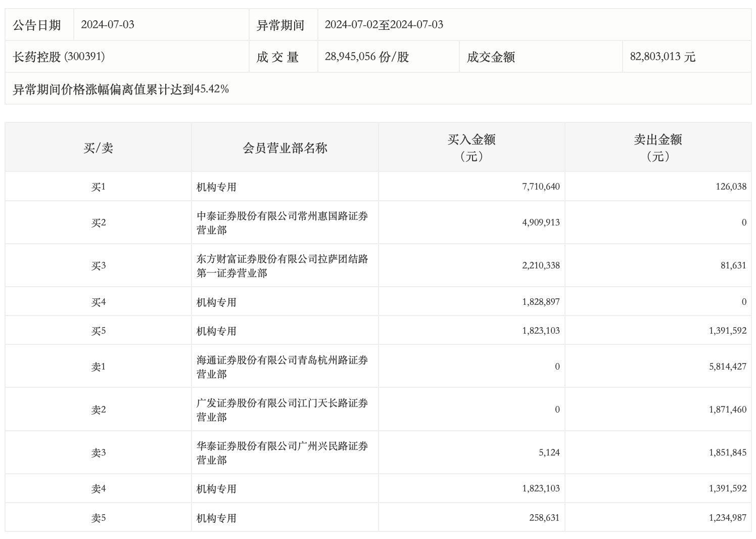Image resolution: width=756 pixels, height=539 pixels.
Task: Click the 卖出金额 column header
Action: tap(657, 147)
